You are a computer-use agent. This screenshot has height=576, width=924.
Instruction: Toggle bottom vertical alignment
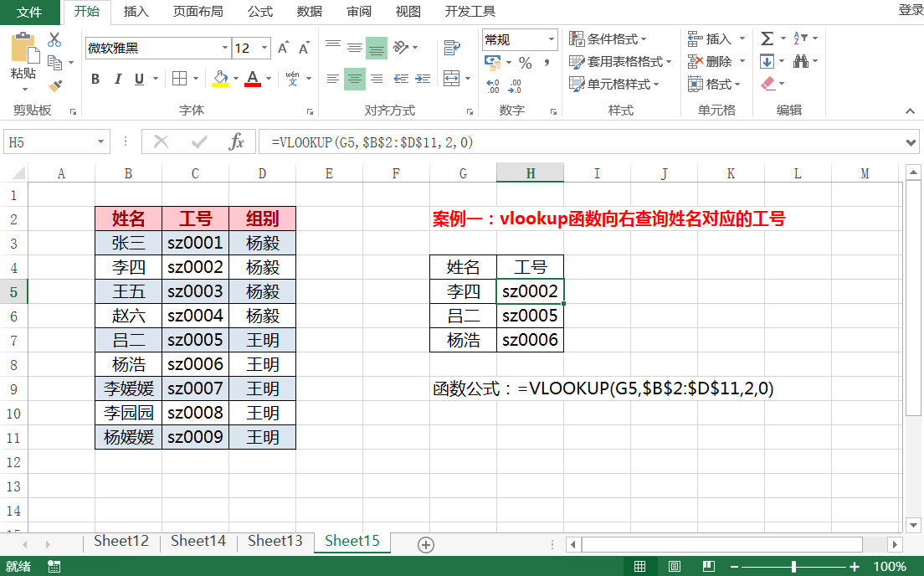(x=377, y=48)
